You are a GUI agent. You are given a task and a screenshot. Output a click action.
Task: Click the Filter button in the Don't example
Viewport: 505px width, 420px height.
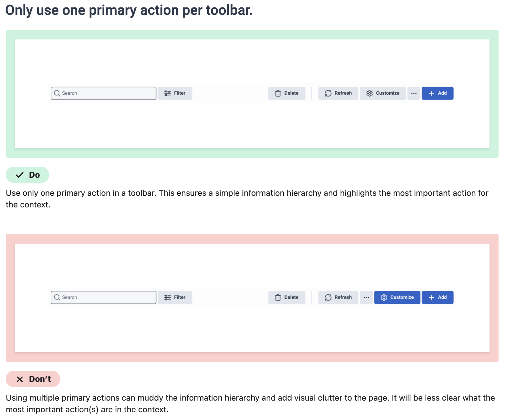[175, 298]
